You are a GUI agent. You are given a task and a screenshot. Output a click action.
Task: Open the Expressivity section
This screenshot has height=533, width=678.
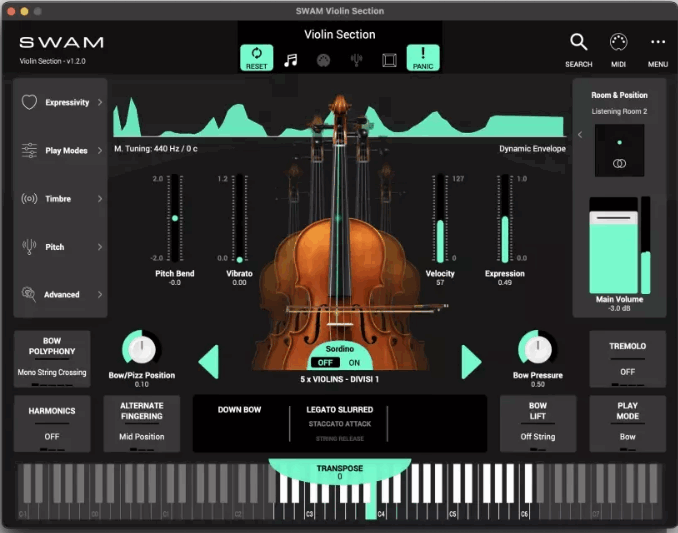(61, 102)
